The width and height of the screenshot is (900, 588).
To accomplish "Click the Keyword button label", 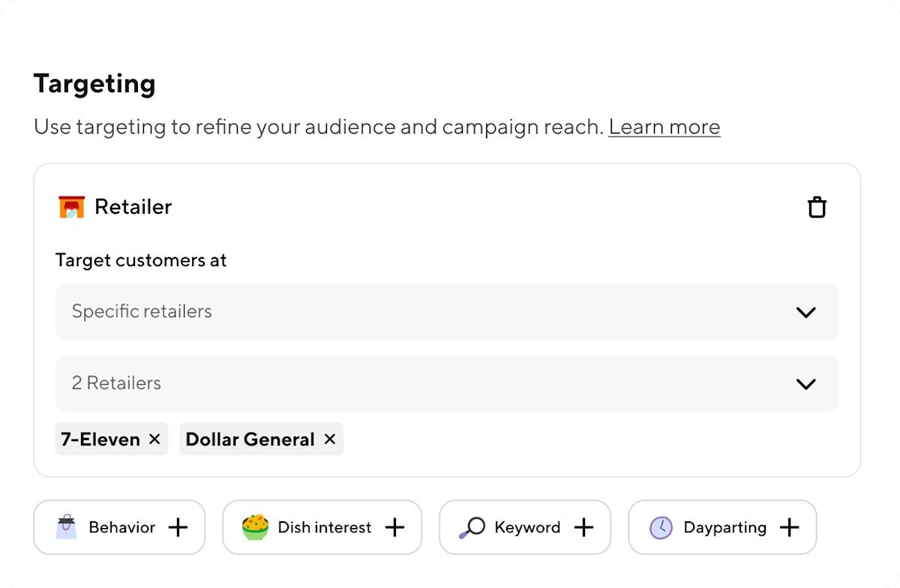I will [x=527, y=527].
